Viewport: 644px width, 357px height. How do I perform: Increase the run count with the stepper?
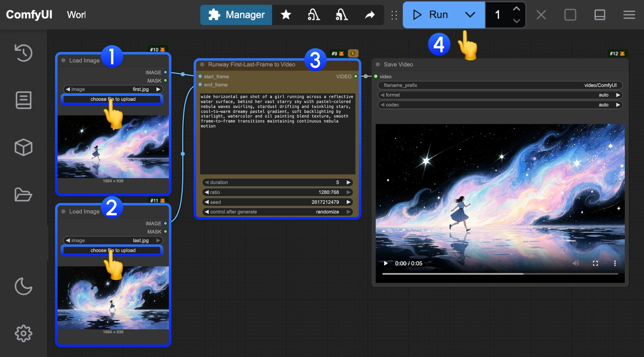pyautogui.click(x=516, y=9)
